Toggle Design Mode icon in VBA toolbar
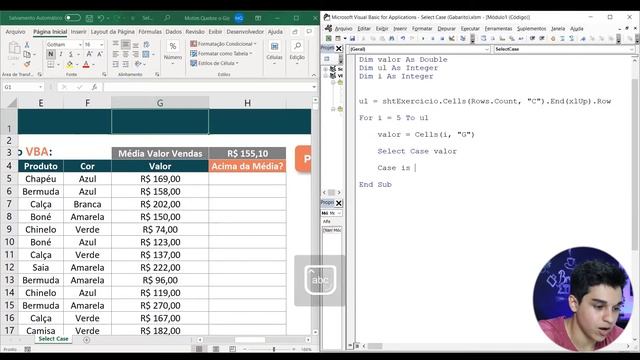Viewport: 640px width, 360px height. [x=452, y=38]
